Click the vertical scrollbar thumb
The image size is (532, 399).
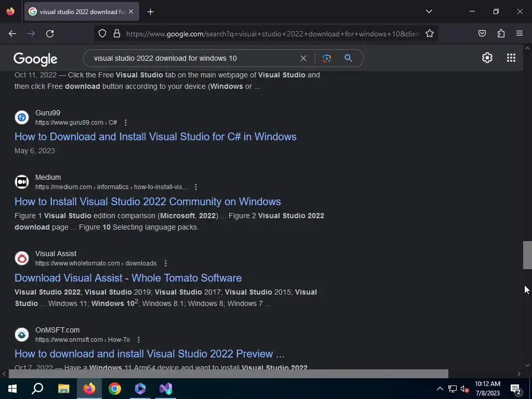(527, 255)
